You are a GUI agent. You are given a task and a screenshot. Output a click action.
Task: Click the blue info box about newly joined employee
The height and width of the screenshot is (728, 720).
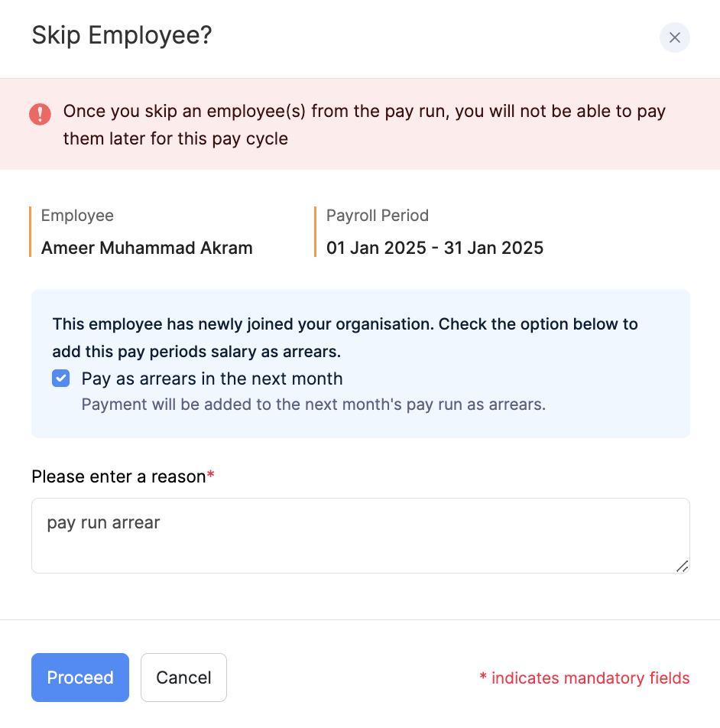(344, 337)
